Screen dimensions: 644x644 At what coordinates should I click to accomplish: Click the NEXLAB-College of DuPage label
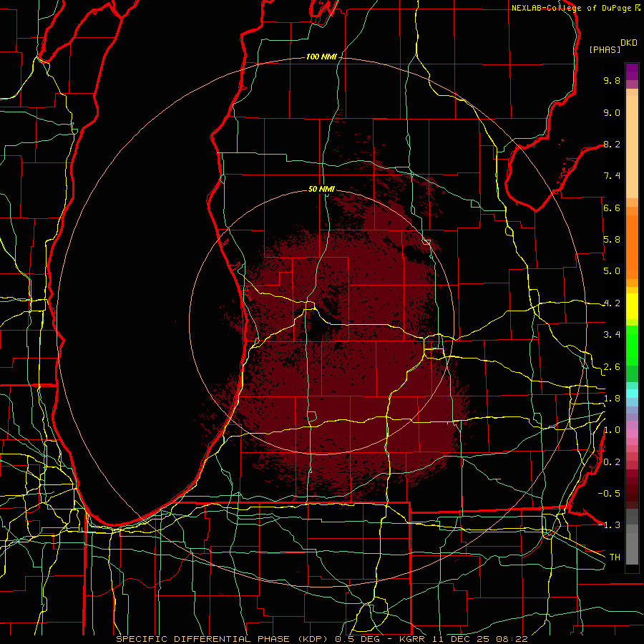[572, 8]
